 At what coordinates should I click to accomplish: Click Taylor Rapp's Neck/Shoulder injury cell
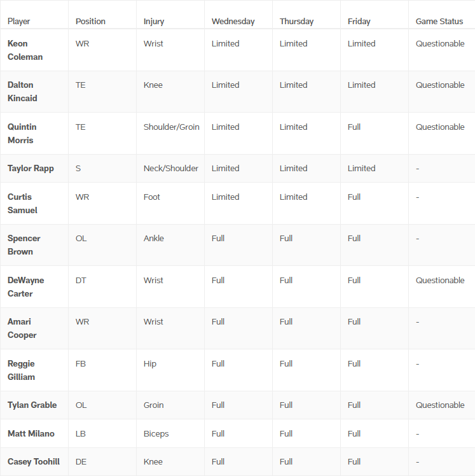coord(171,169)
